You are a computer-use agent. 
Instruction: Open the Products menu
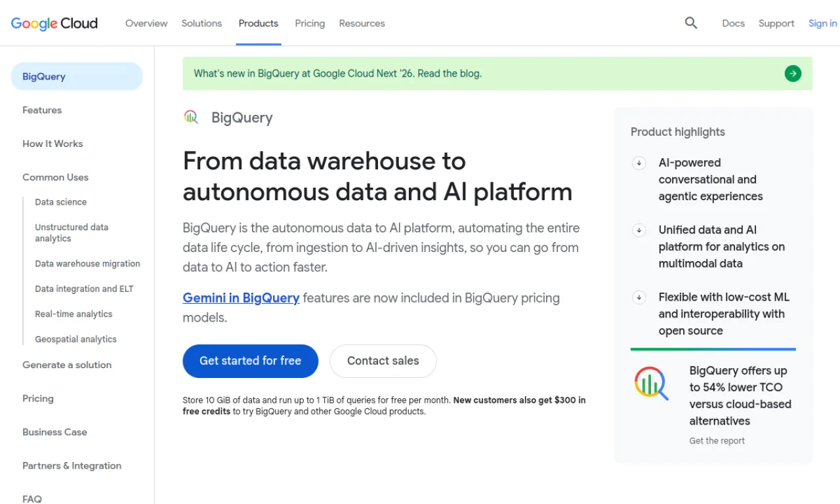(259, 23)
